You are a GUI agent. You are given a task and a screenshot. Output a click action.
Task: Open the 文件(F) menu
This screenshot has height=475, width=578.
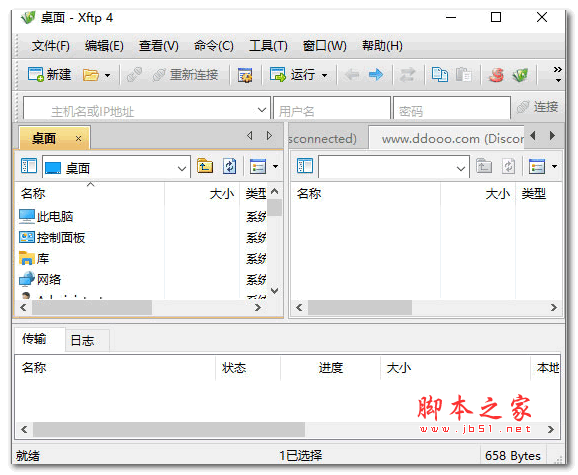pyautogui.click(x=51, y=46)
